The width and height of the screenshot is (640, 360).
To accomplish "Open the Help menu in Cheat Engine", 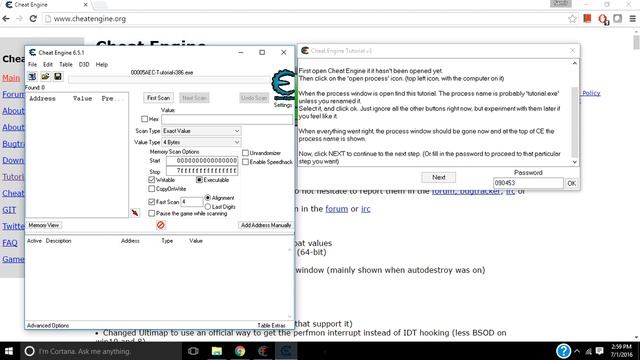I will 102,64.
